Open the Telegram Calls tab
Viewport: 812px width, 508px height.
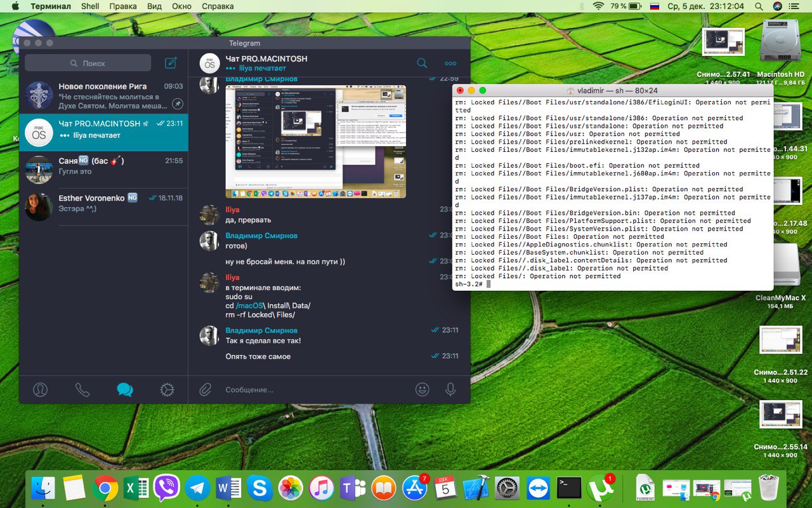(x=82, y=389)
